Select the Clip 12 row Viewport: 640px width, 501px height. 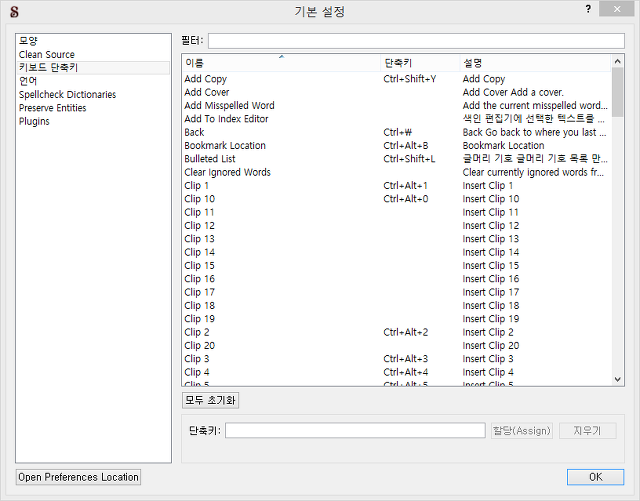(x=396, y=225)
